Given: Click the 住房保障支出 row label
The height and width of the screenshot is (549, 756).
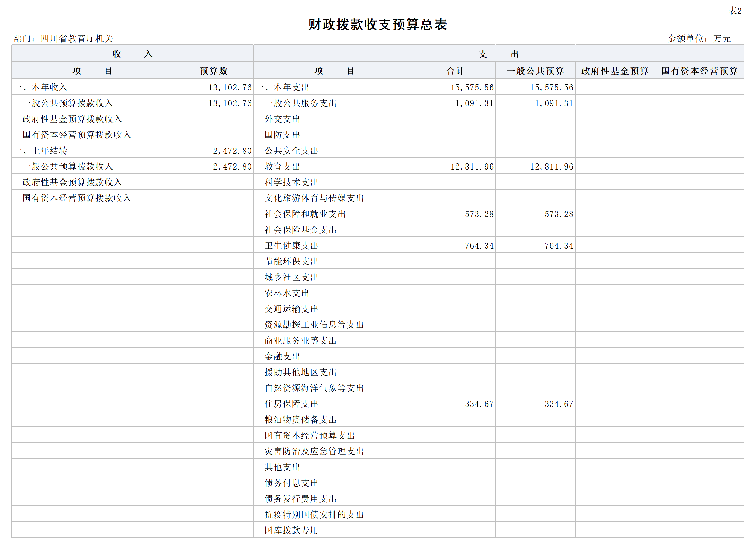Looking at the screenshot, I should click(x=291, y=404).
